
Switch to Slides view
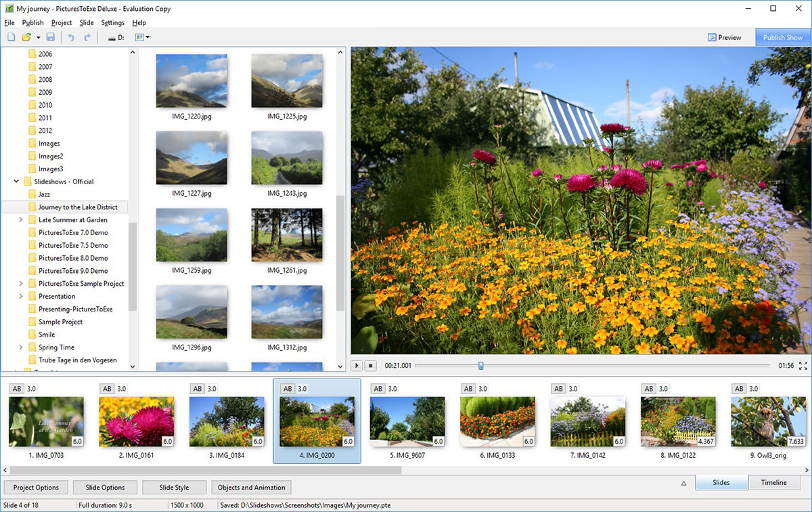coord(721,483)
